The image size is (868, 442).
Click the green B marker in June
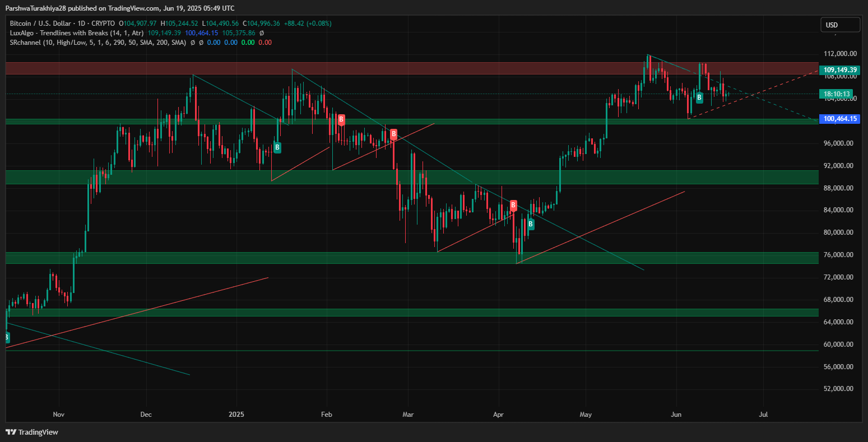(x=699, y=97)
